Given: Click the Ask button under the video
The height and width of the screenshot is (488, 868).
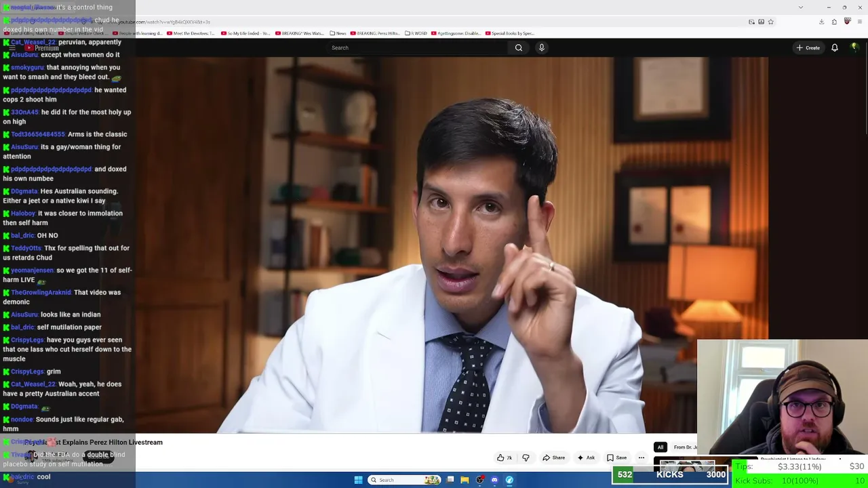Looking at the screenshot, I should click(586, 457).
